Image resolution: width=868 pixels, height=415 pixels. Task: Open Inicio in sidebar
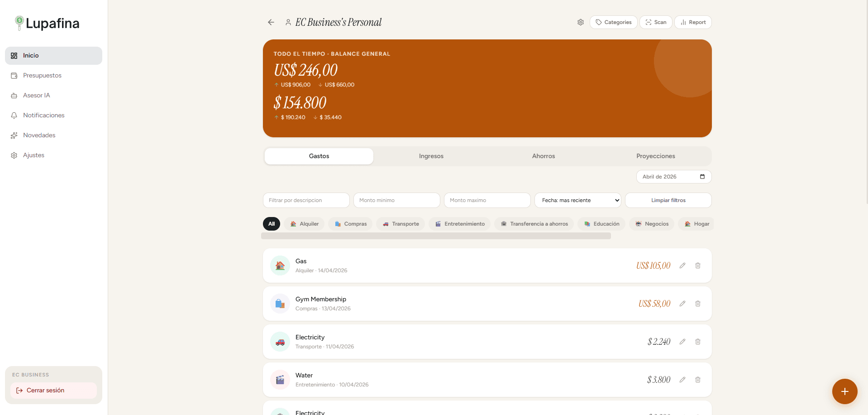tap(53, 56)
